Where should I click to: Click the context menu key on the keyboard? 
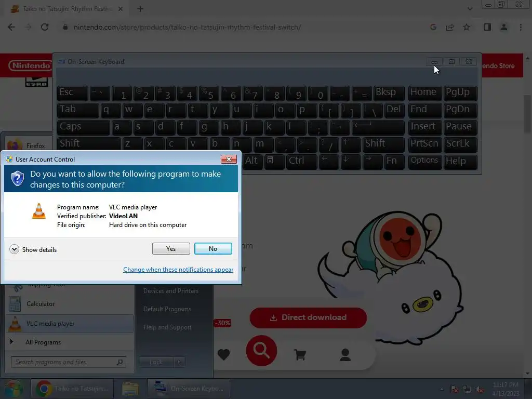click(x=274, y=161)
